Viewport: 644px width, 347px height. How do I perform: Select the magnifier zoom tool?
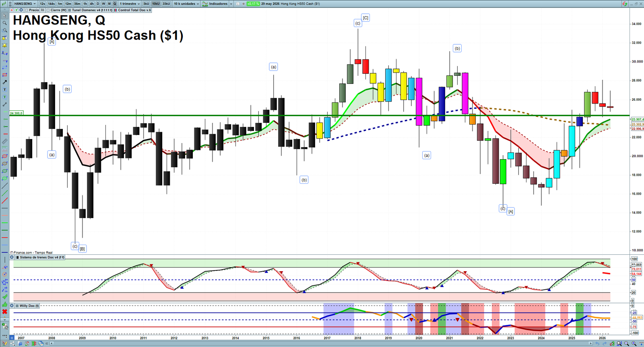pyautogui.click(x=4, y=23)
